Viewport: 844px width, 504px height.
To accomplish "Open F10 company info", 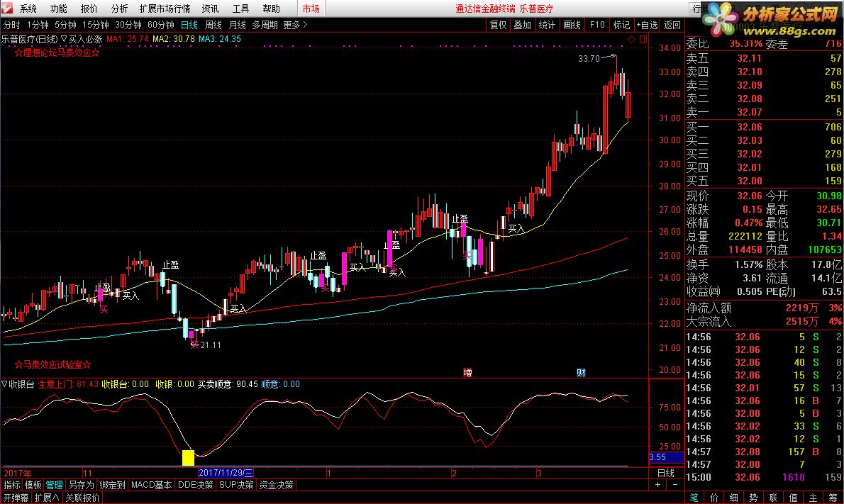I will tap(597, 25).
